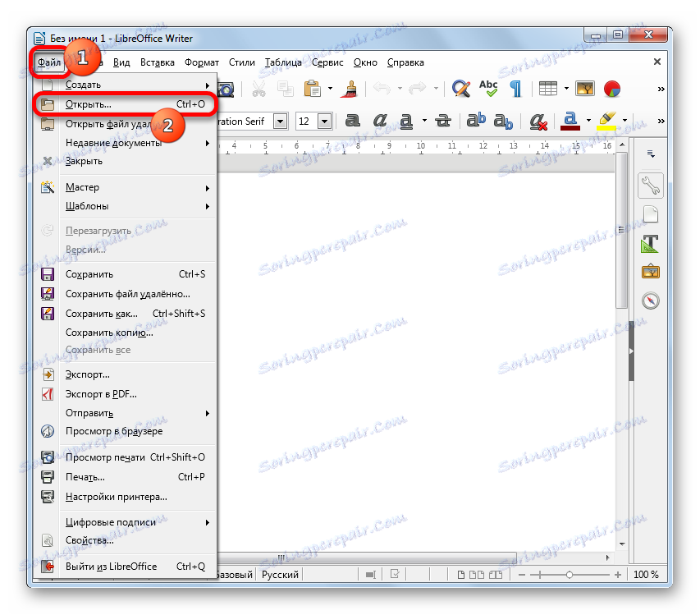Open the underline style dropdown arrow
700x615 pixels.
point(424,121)
